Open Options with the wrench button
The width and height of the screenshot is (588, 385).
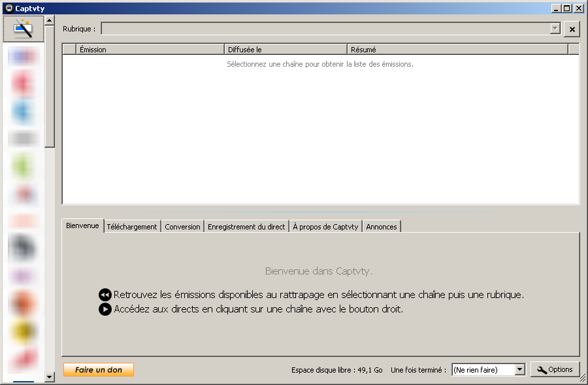coord(555,369)
